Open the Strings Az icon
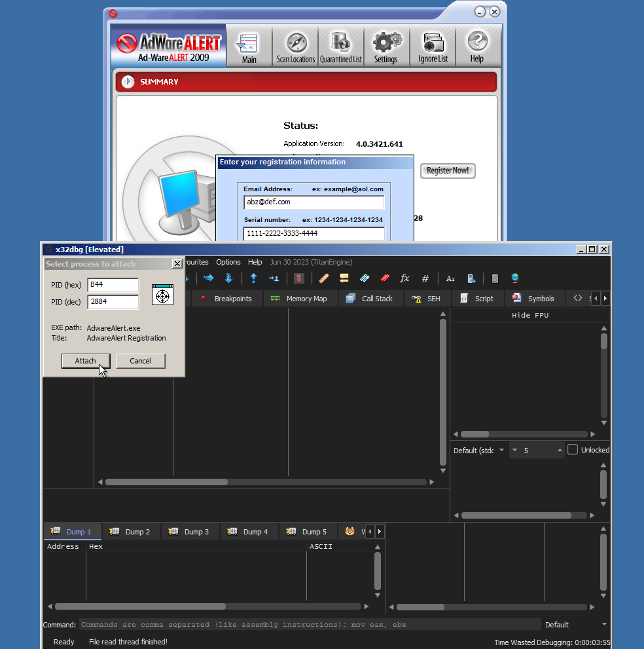Viewport: 644px width, 649px height. 450,278
